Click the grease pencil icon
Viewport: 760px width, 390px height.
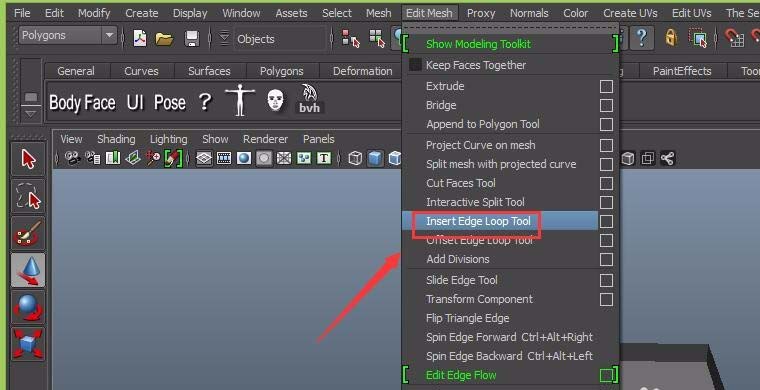[x=172, y=158]
